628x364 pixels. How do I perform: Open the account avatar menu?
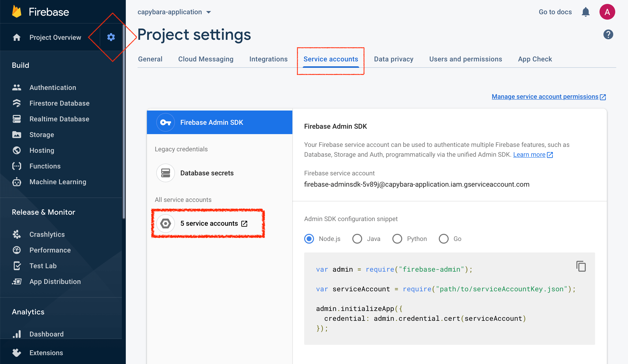coord(607,12)
